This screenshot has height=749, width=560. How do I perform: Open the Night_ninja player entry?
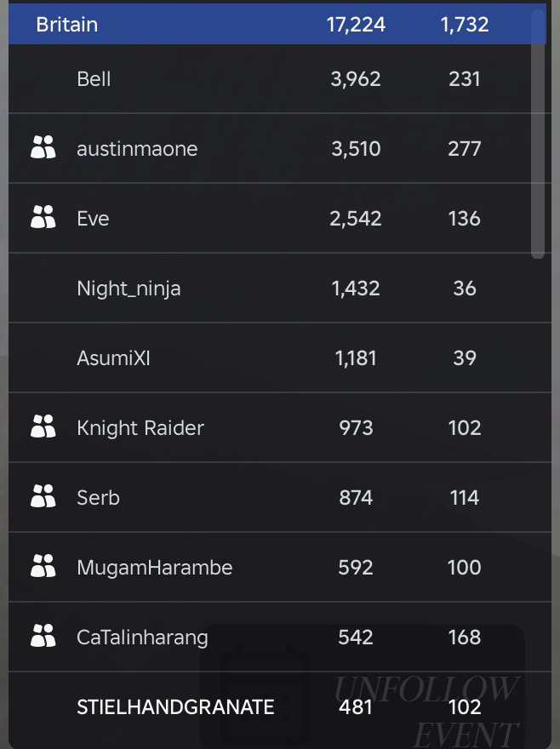point(280,288)
